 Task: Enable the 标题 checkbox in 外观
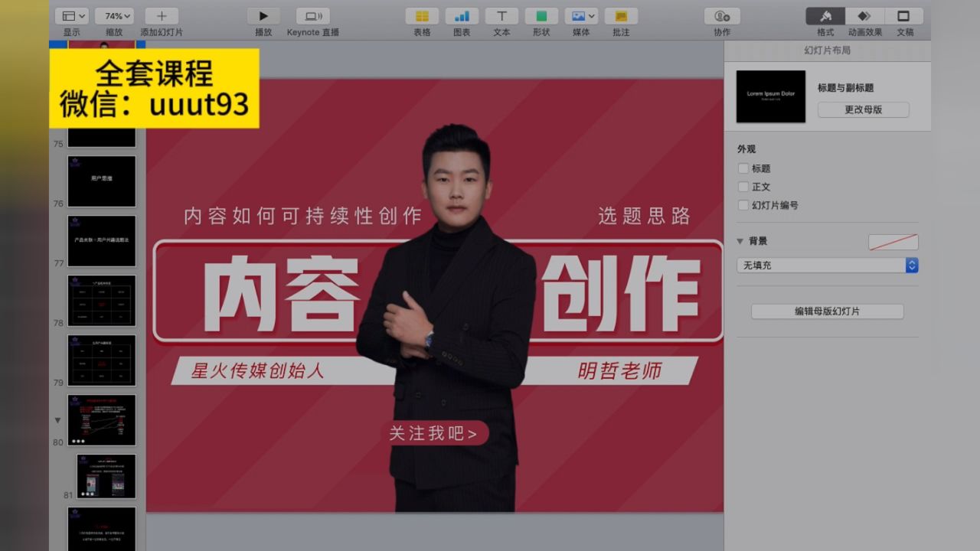click(x=743, y=168)
